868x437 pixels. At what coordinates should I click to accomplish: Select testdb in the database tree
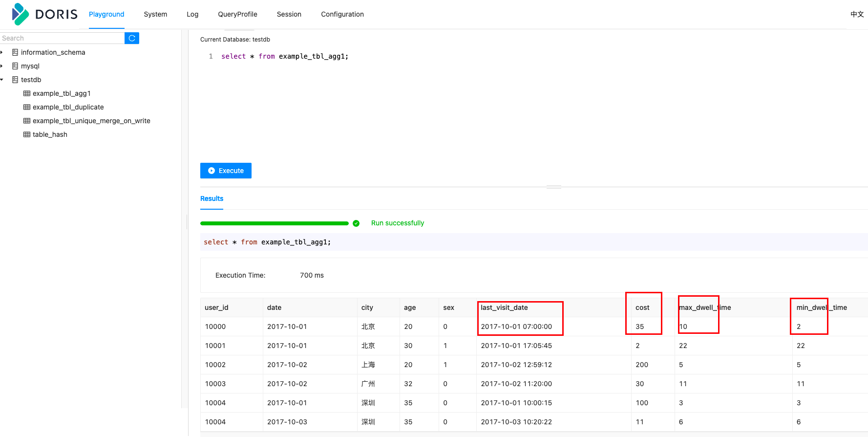[31, 80]
